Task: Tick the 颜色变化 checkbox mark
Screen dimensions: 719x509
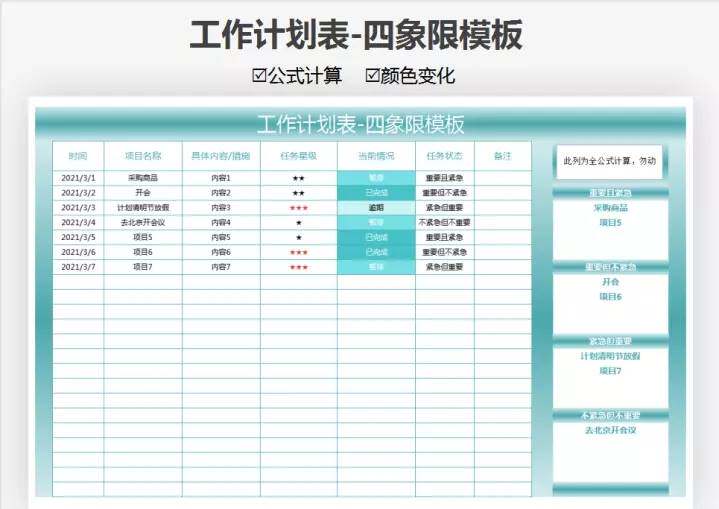Action: click(x=372, y=76)
